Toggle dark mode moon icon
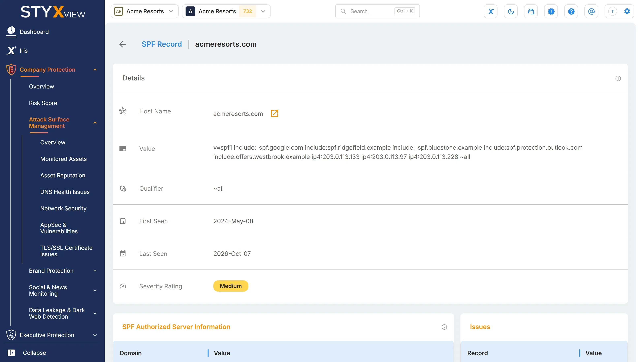The width and height of the screenshot is (644, 362). (511, 11)
